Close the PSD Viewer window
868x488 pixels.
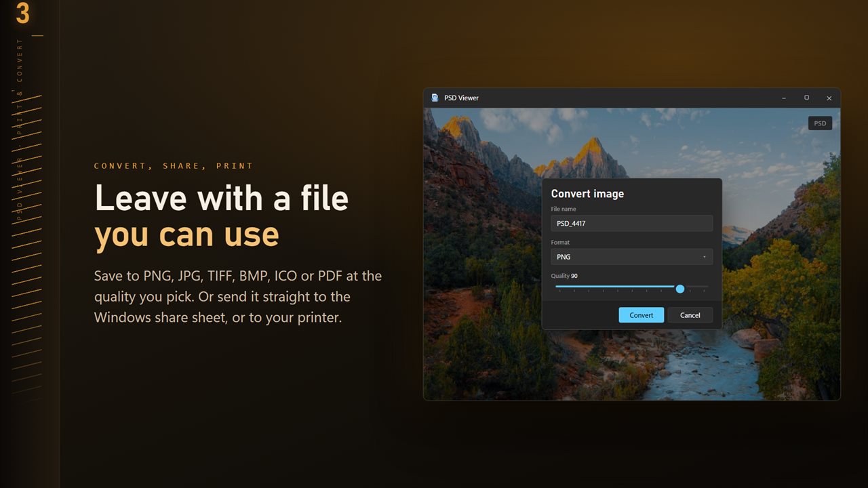tap(829, 98)
